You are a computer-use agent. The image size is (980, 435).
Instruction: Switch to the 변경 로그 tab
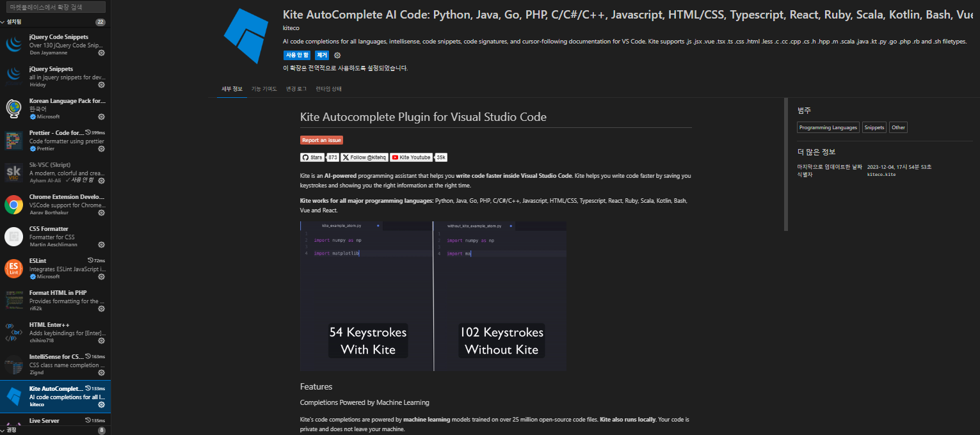[x=296, y=89]
